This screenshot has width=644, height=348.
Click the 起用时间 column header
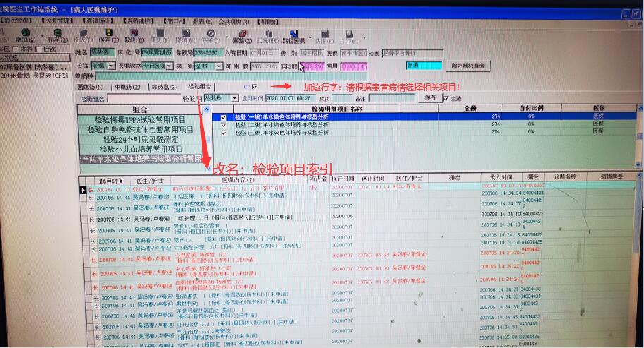click(x=111, y=181)
